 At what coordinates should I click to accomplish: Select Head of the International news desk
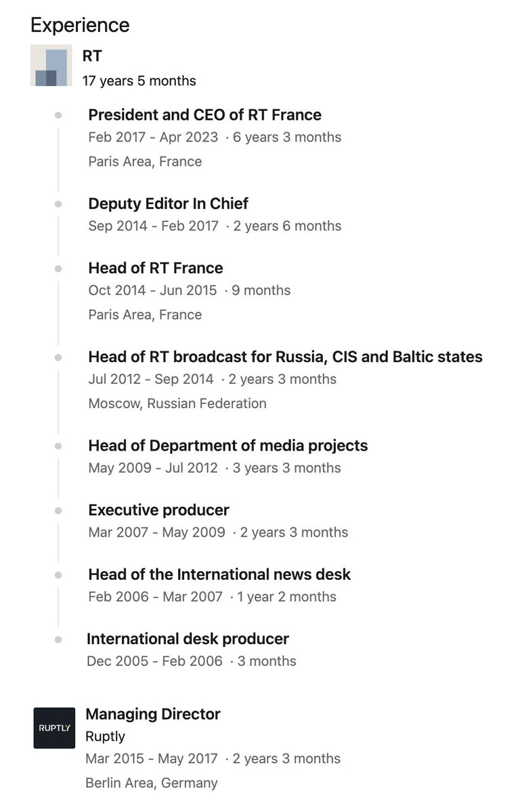click(x=219, y=574)
